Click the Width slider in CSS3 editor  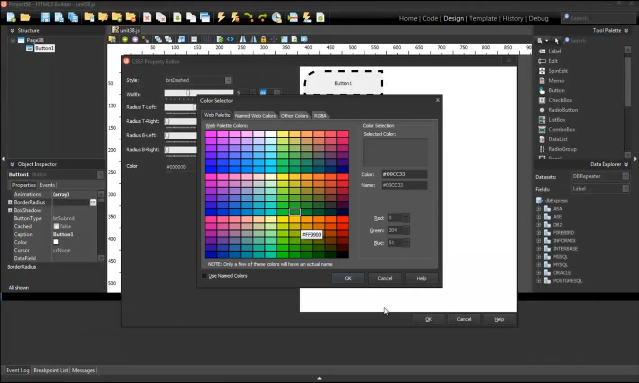pyautogui.click(x=199, y=93)
